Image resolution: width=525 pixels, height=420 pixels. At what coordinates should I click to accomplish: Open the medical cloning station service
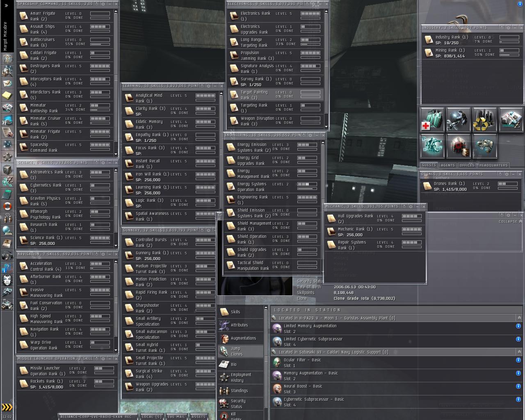(432, 120)
